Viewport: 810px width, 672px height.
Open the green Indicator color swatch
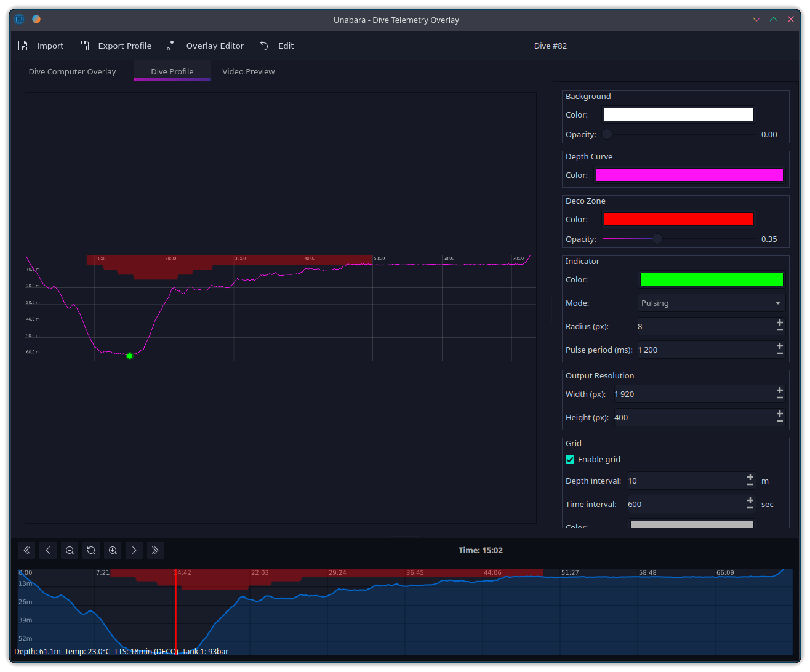click(712, 279)
